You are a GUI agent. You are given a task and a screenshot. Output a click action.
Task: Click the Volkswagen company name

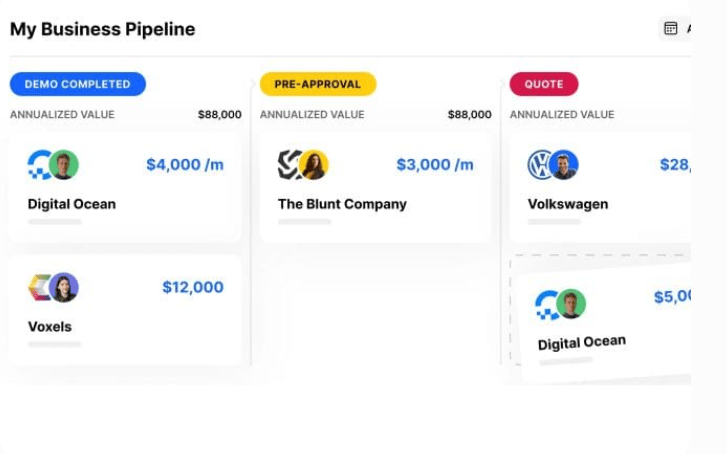tap(568, 204)
